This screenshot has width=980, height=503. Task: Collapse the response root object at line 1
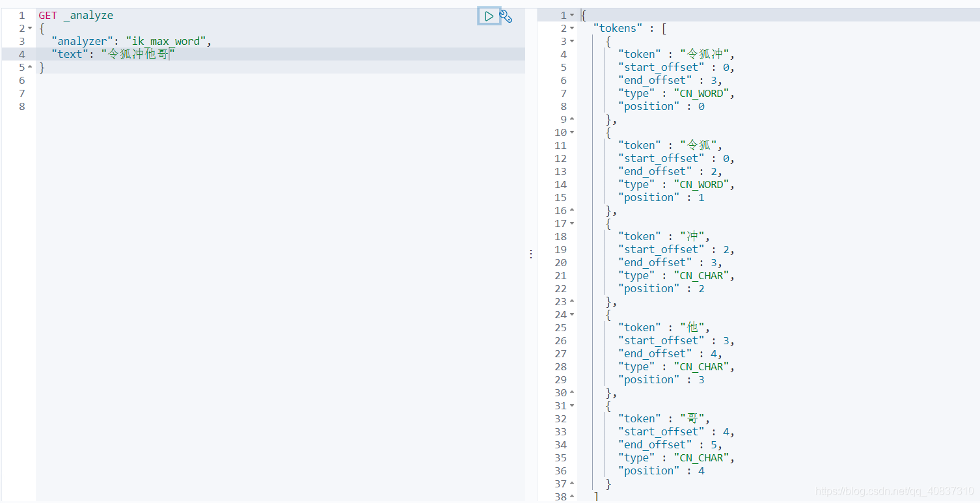click(x=572, y=16)
